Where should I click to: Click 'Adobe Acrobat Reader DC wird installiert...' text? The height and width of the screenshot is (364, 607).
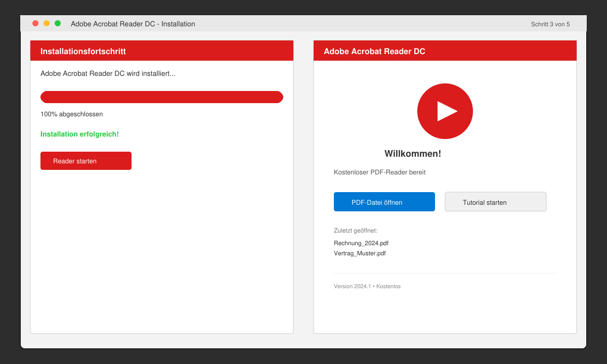(108, 73)
